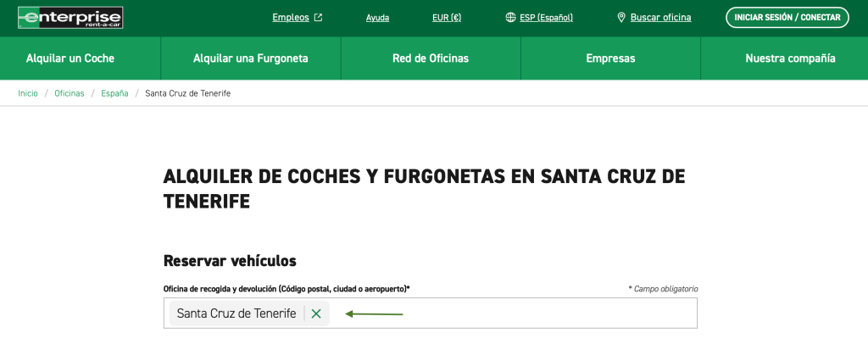Go to the España breadcrumb
The width and height of the screenshot is (868, 338).
[x=114, y=93]
